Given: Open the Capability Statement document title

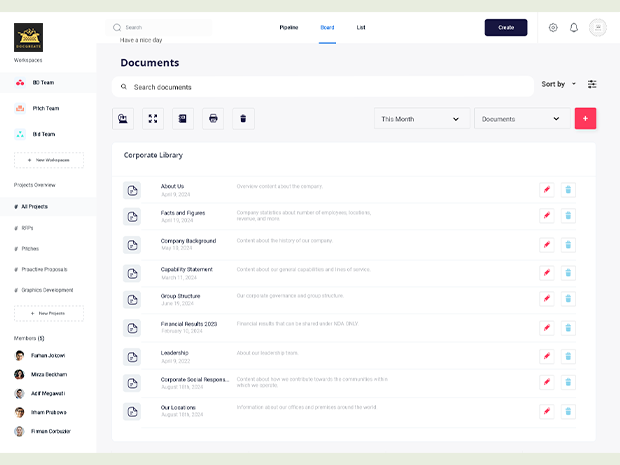Looking at the screenshot, I should pyautogui.click(x=187, y=270).
